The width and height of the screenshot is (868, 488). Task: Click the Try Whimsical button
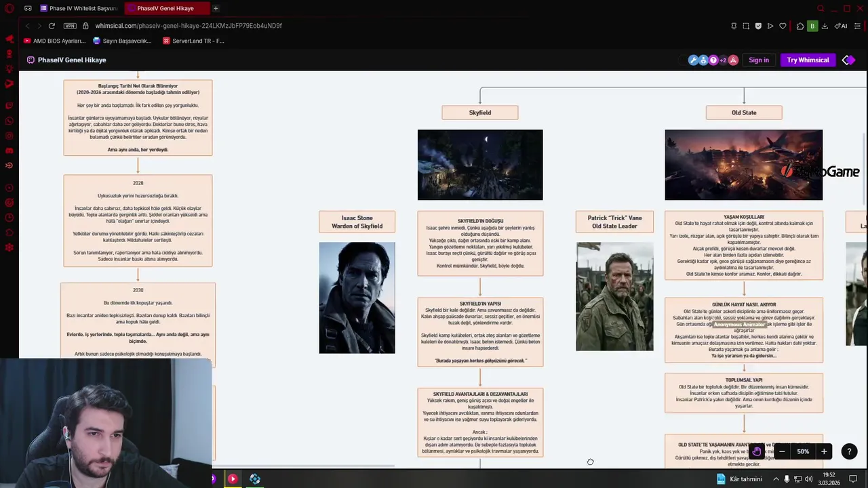click(808, 60)
